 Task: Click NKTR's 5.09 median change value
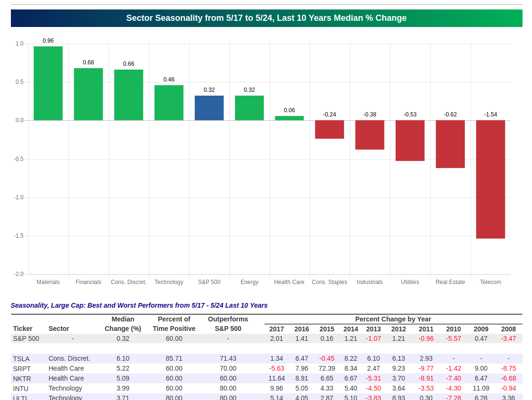click(x=123, y=378)
